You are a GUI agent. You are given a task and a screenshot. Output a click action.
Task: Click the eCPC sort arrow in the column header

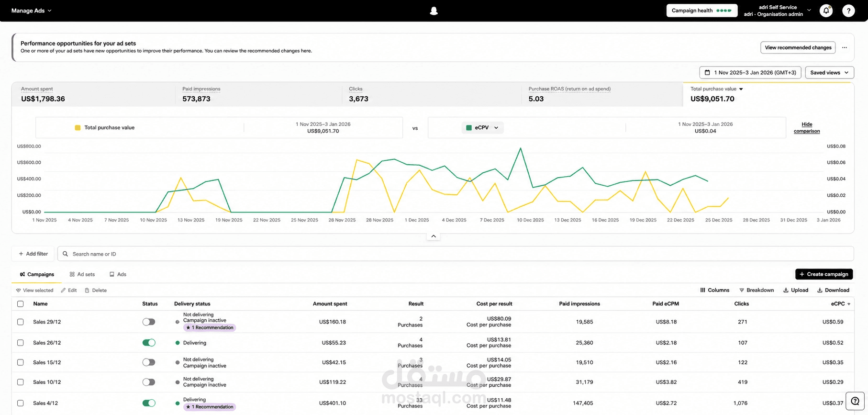[849, 304]
